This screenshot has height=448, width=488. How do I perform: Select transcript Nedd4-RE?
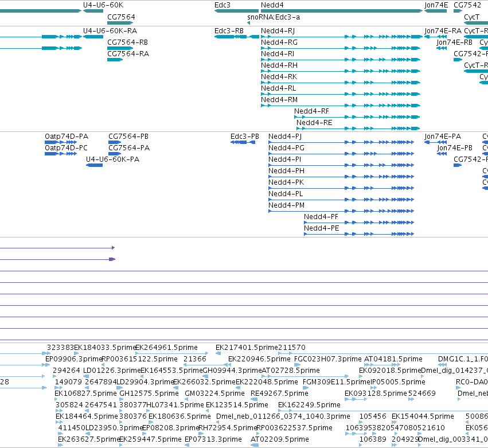358,128
